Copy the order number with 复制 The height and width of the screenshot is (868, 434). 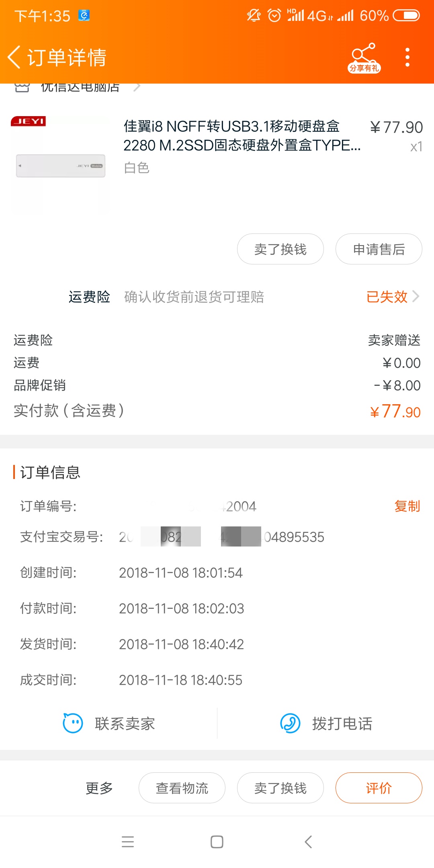(x=407, y=506)
